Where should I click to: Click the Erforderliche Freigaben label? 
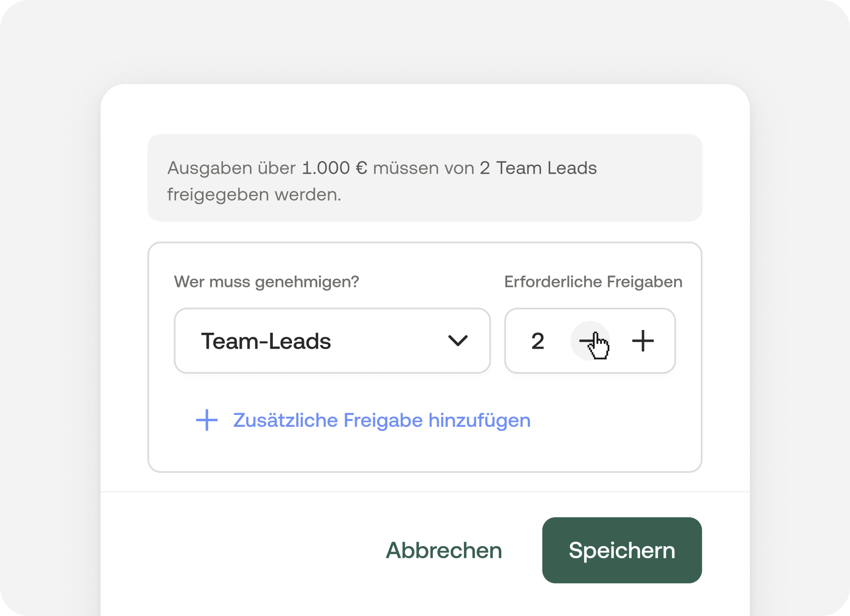[593, 281]
